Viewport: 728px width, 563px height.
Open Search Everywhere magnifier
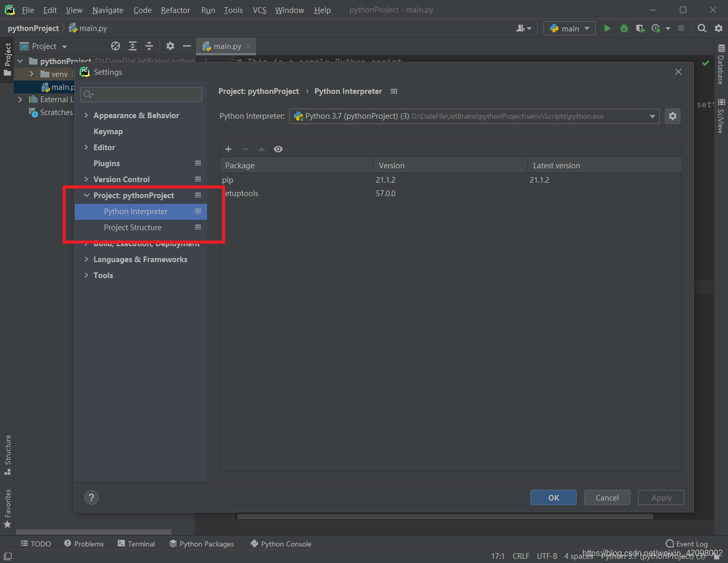[702, 28]
